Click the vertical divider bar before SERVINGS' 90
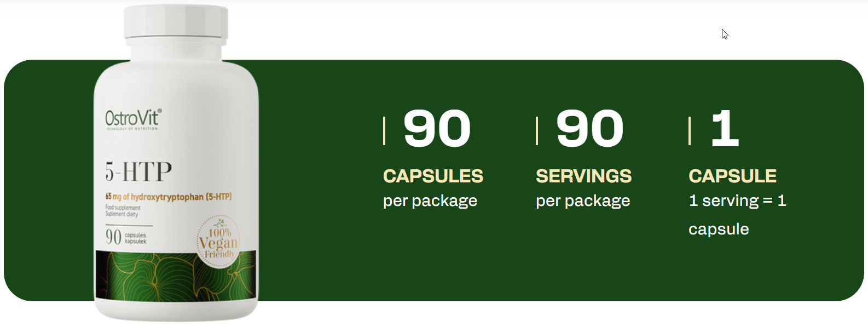The height and width of the screenshot is (327, 868). pyautogui.click(x=537, y=131)
